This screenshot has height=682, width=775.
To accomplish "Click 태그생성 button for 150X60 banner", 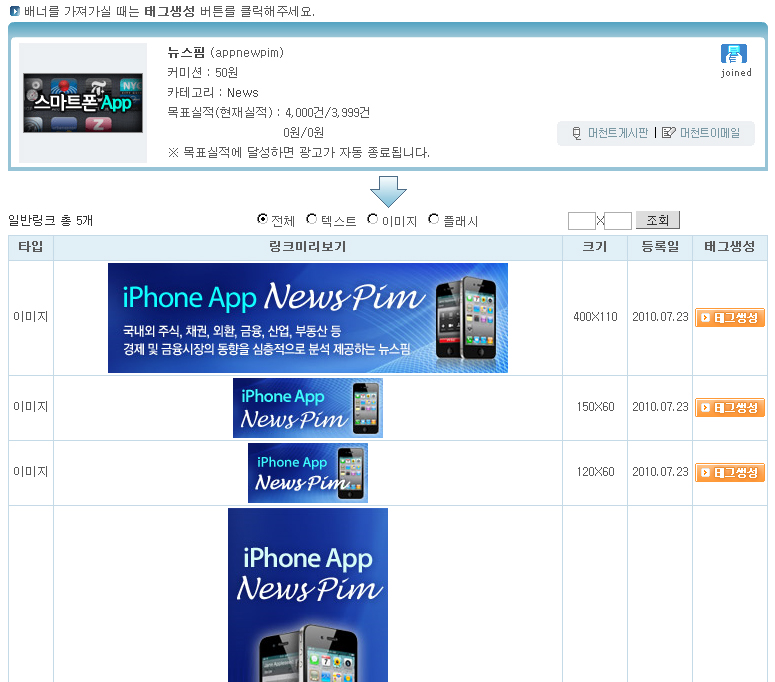I will (x=730, y=408).
